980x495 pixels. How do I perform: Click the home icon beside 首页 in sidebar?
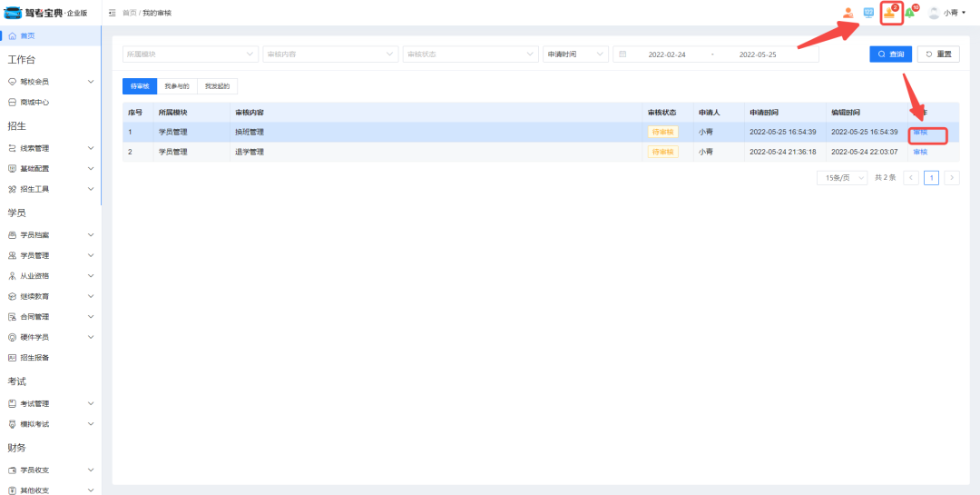click(x=13, y=35)
